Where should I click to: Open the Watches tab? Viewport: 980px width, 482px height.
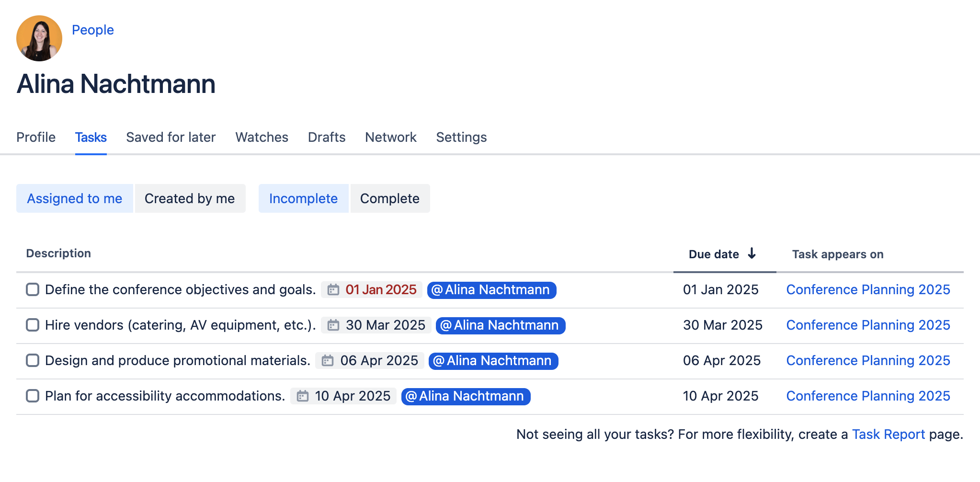coord(262,138)
